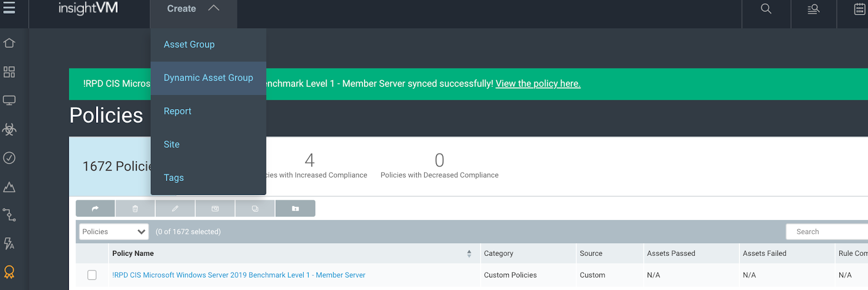Click the upload folder icon in policy toolbar

(x=295, y=209)
